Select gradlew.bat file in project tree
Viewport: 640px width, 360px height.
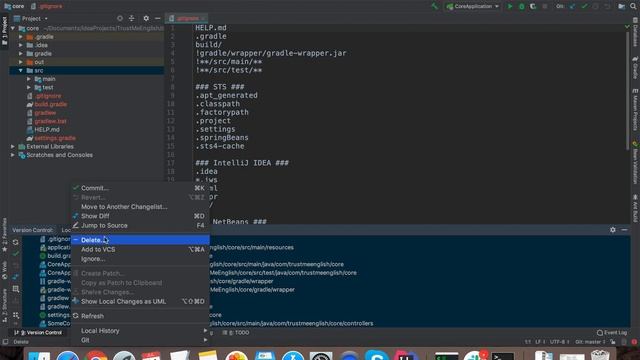click(50, 121)
